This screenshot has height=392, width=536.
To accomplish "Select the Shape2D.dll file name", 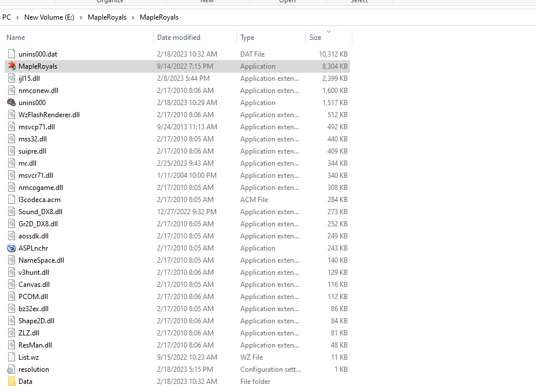I will tap(36, 321).
